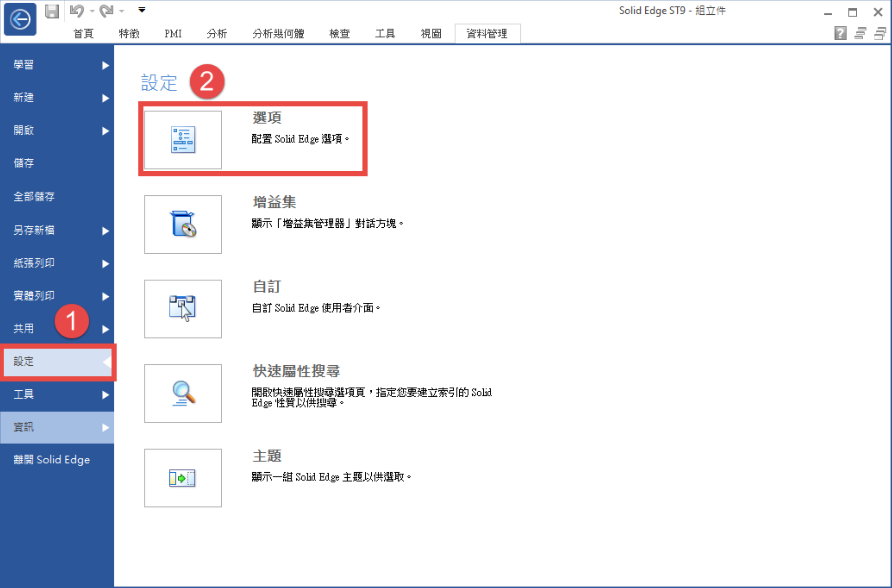Click the 顯示「增益集管理器」對話方塊 description
This screenshot has height=588, width=892.
point(327,224)
